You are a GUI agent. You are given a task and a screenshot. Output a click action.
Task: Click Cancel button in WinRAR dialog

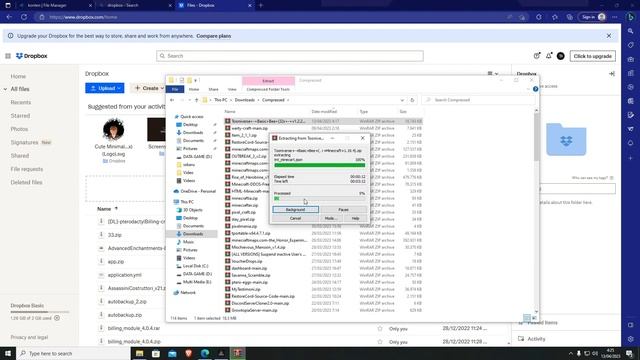click(x=296, y=218)
